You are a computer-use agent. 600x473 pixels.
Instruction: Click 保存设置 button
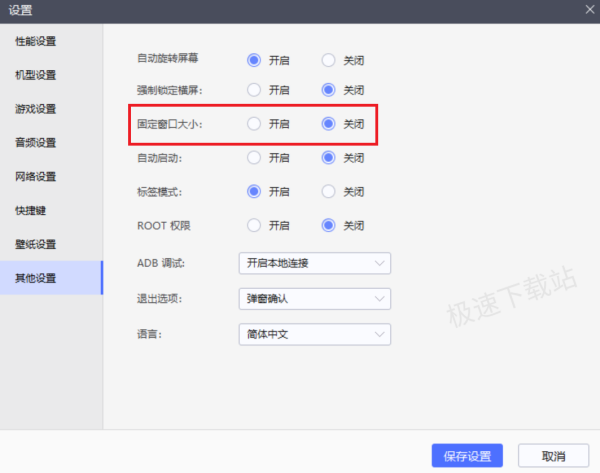pos(467,456)
